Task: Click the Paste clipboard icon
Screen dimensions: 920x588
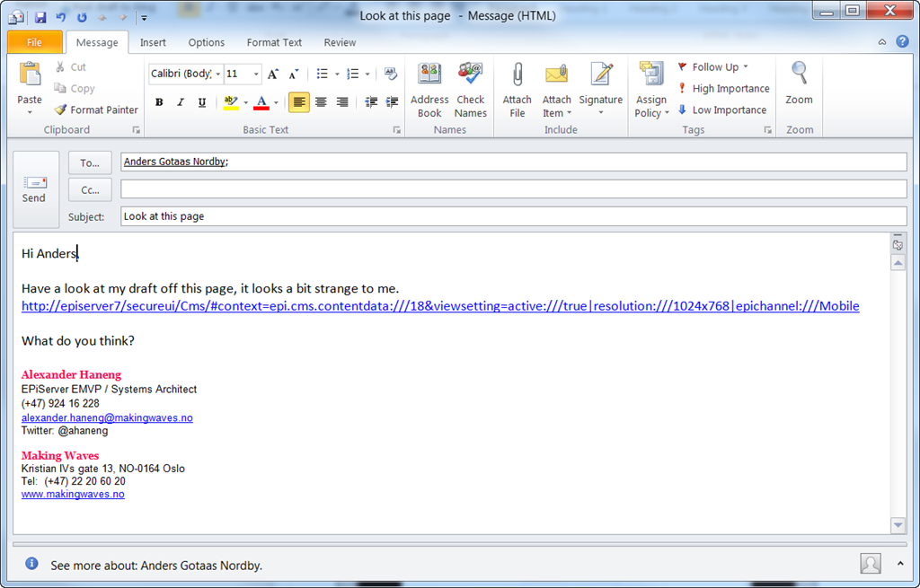Action: click(x=30, y=77)
